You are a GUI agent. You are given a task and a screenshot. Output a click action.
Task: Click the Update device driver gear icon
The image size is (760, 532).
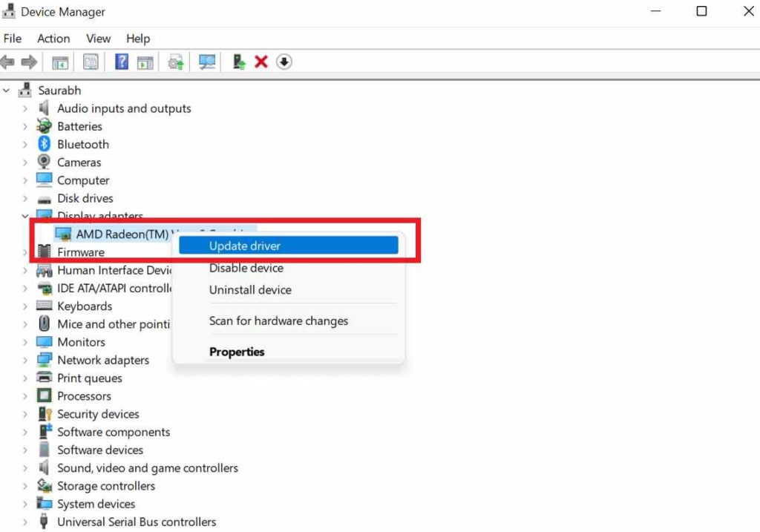(x=176, y=62)
